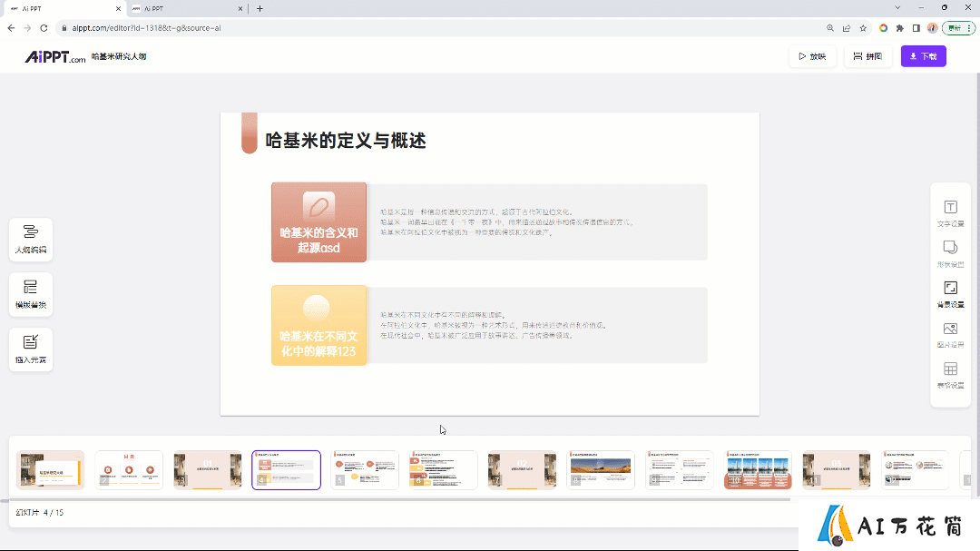The image size is (980, 551).
Task: Bookmark this page with the star icon
Action: pos(863,28)
